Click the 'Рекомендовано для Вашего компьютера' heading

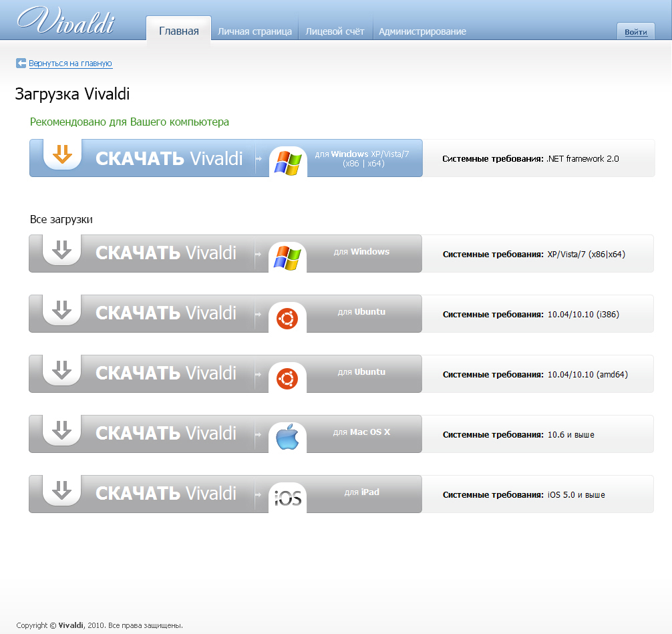pyautogui.click(x=130, y=122)
